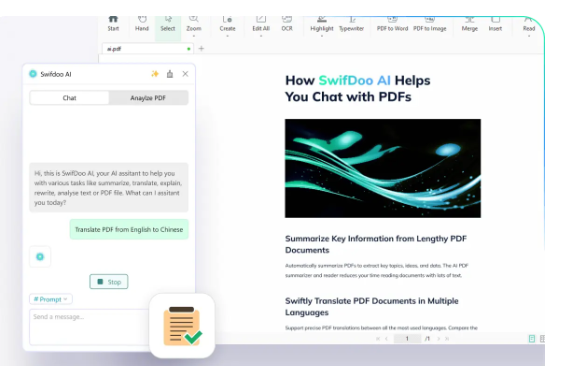Switch to the Analyze PDF tab

pos(148,98)
